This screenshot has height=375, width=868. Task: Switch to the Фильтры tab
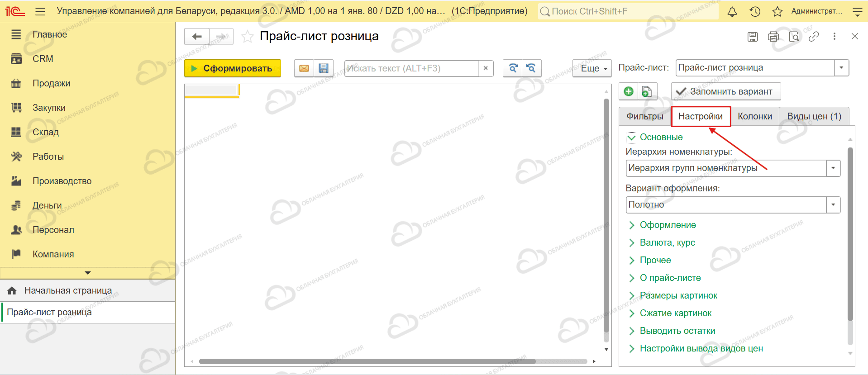(x=645, y=116)
